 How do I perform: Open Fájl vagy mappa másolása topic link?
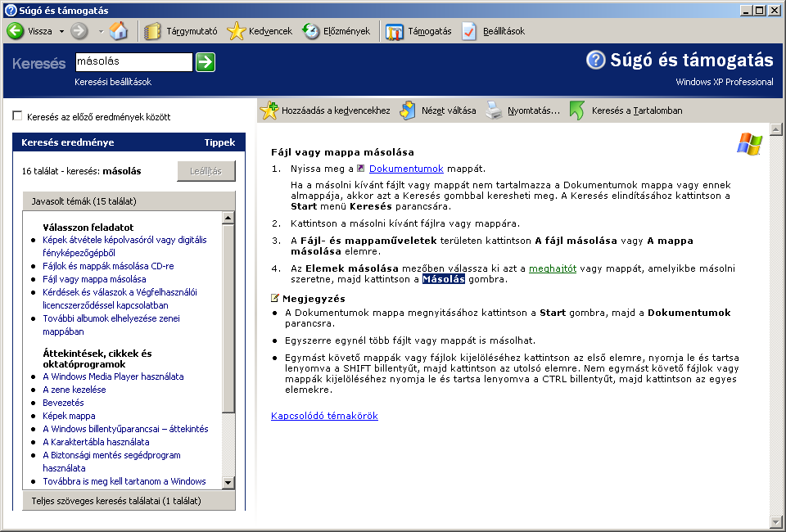pyautogui.click(x=94, y=279)
